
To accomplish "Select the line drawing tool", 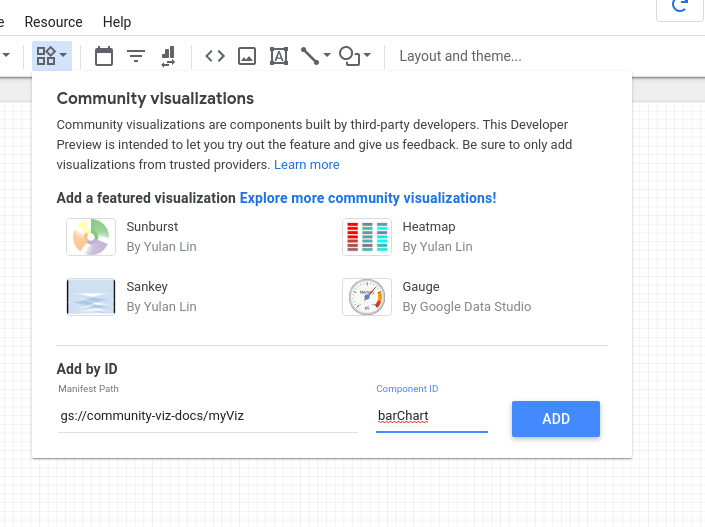I will tap(310, 56).
